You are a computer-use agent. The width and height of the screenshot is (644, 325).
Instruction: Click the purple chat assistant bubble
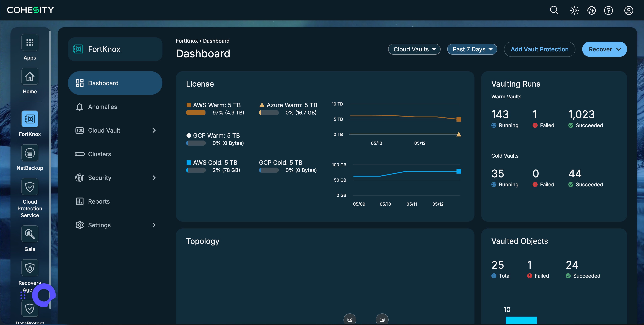44,295
